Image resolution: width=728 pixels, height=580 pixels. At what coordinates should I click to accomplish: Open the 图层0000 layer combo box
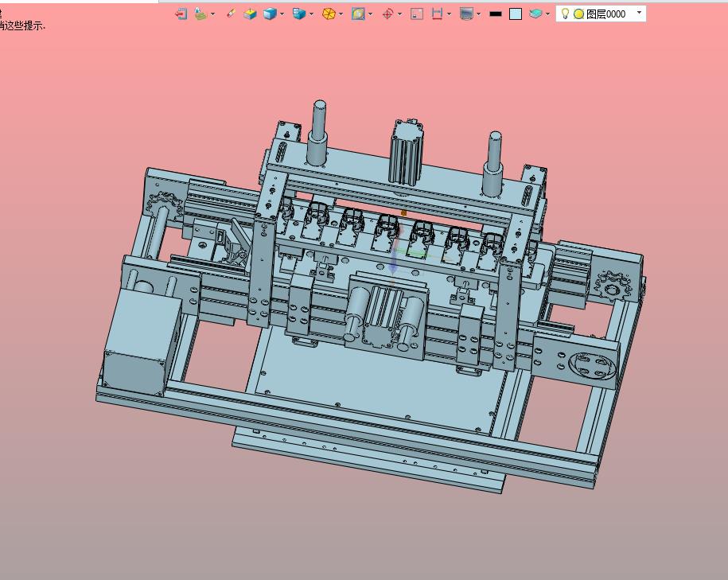click(x=601, y=14)
